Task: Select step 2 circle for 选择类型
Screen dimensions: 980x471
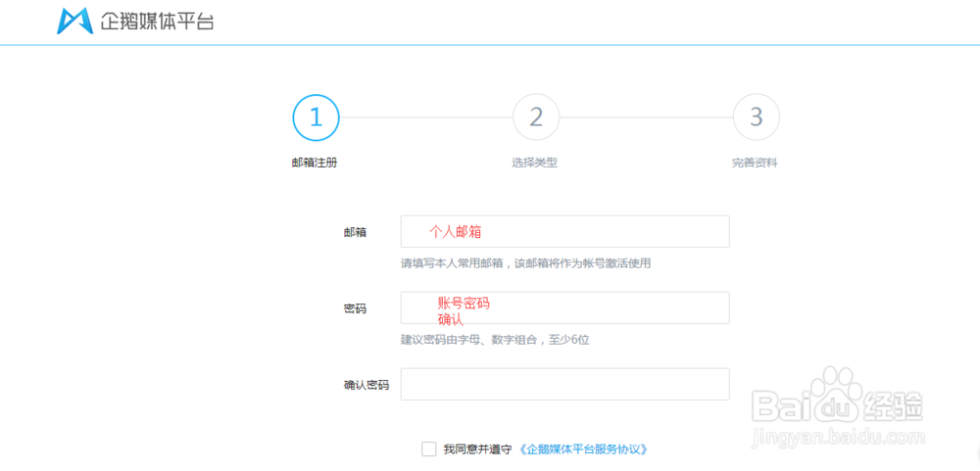Action: pyautogui.click(x=536, y=117)
